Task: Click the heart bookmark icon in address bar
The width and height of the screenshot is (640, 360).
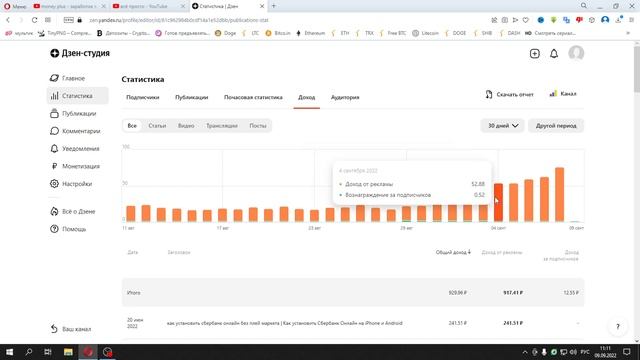Action: pyautogui.click(x=526, y=20)
